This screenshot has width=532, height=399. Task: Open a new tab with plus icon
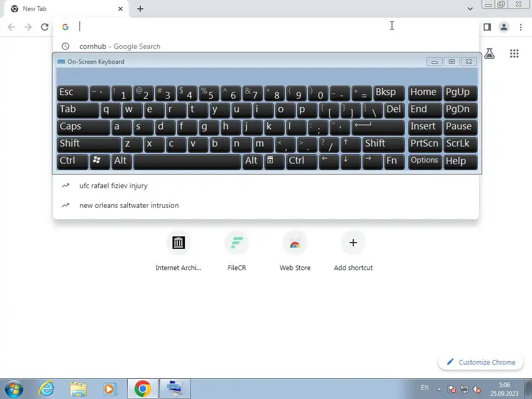[140, 9]
